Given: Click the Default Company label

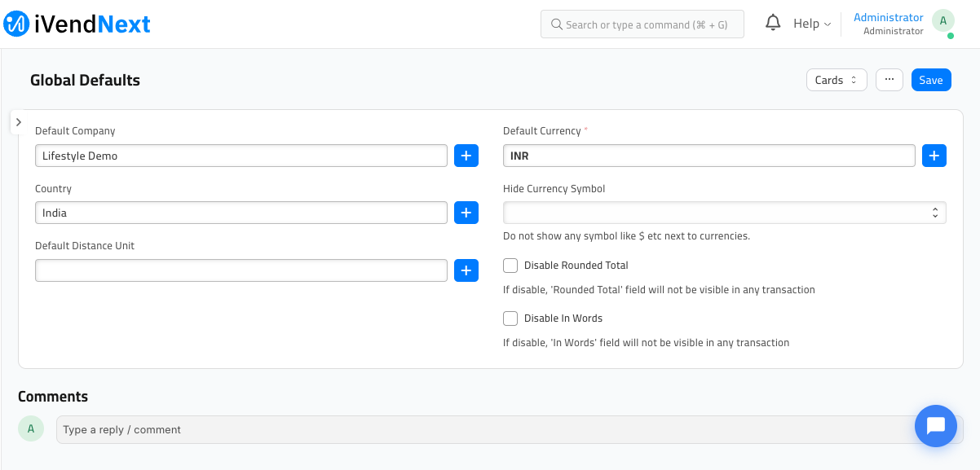Looking at the screenshot, I should (x=75, y=131).
